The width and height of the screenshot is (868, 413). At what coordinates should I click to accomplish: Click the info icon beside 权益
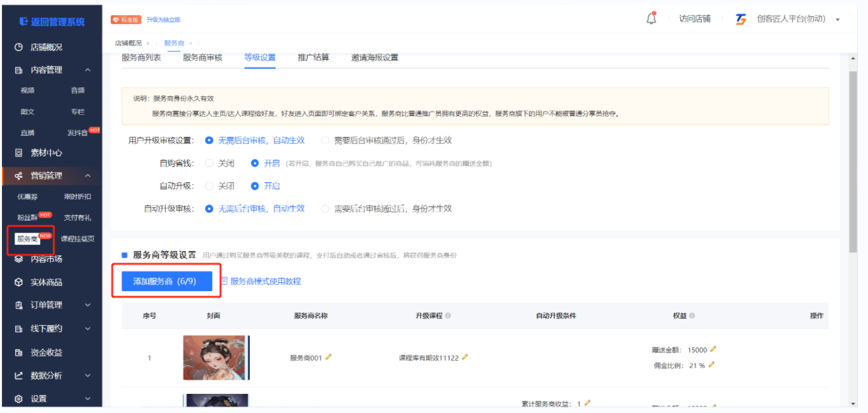click(692, 315)
